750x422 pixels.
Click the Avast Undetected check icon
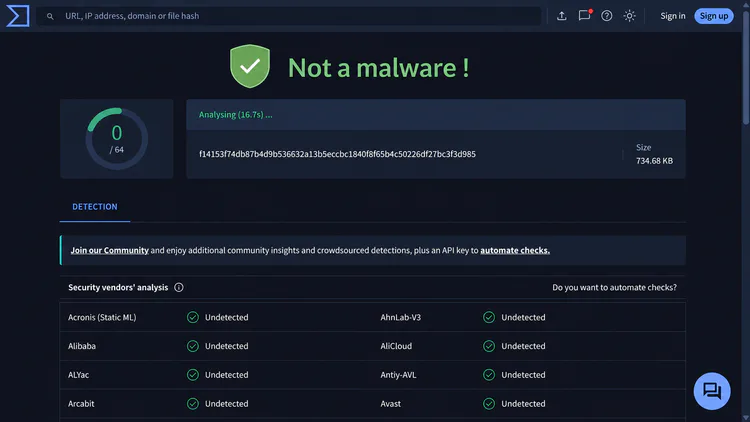pyautogui.click(x=489, y=404)
